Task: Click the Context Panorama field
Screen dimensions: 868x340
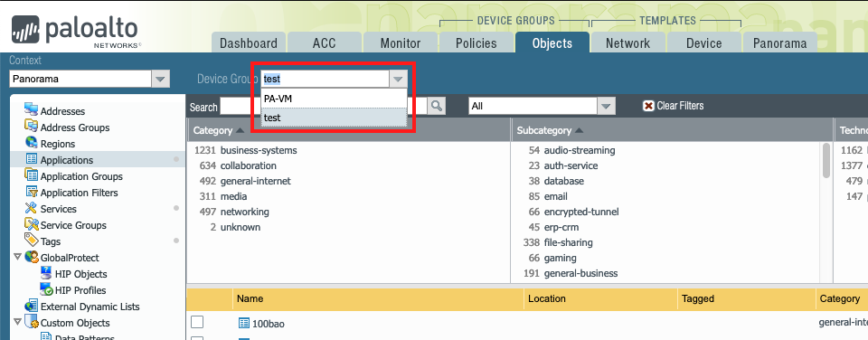Action: pos(80,80)
